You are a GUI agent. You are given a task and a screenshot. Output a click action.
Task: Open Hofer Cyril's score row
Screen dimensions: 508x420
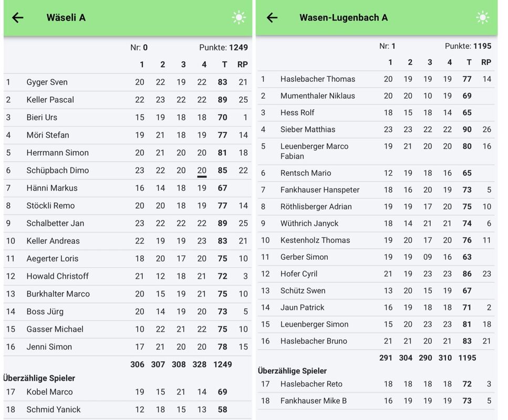[298, 274]
